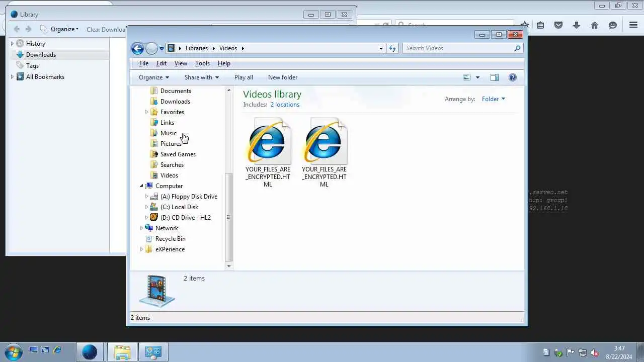Go back in the Library window
Viewport: 644px width, 362px height.
(x=17, y=29)
